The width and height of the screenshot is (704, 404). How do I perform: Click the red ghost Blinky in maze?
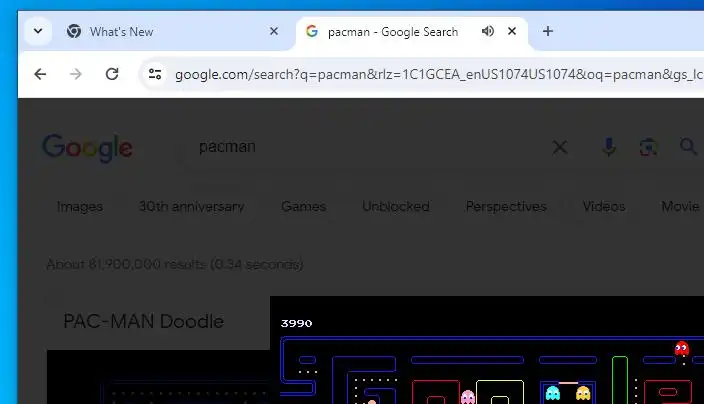[x=682, y=348]
